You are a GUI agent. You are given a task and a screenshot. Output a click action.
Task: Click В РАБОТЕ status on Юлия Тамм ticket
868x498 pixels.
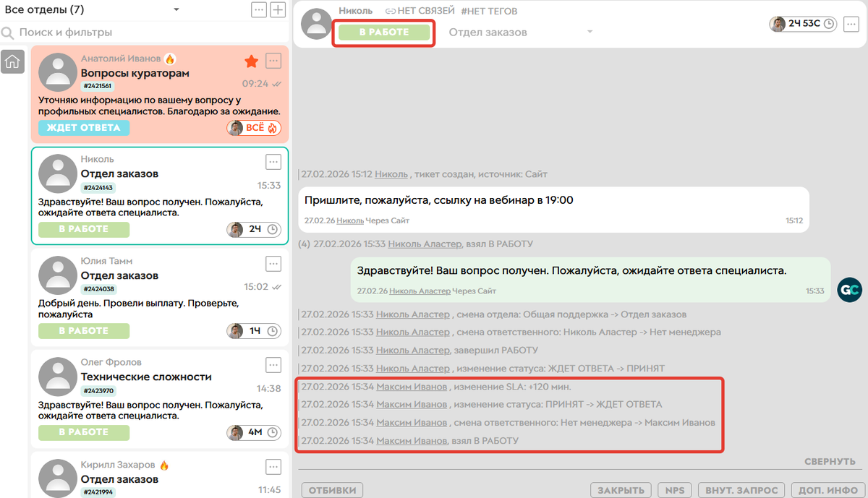coord(84,331)
